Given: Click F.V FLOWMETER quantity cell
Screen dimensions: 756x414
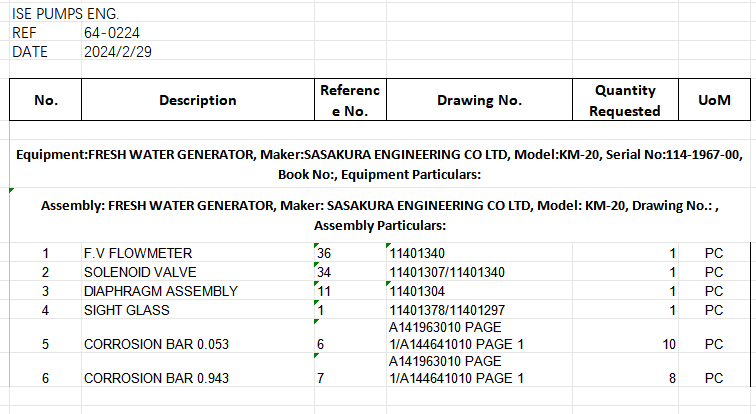Looking at the screenshot, I should tap(625, 253).
